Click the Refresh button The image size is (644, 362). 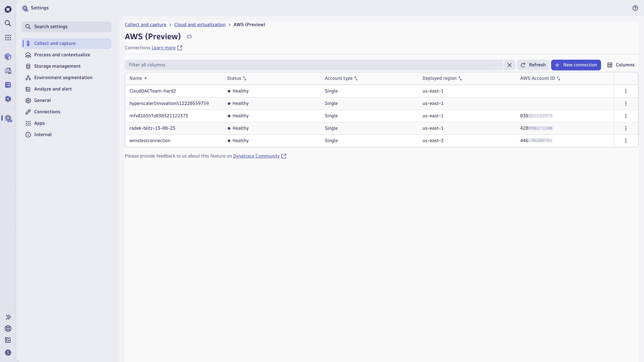coord(533,65)
